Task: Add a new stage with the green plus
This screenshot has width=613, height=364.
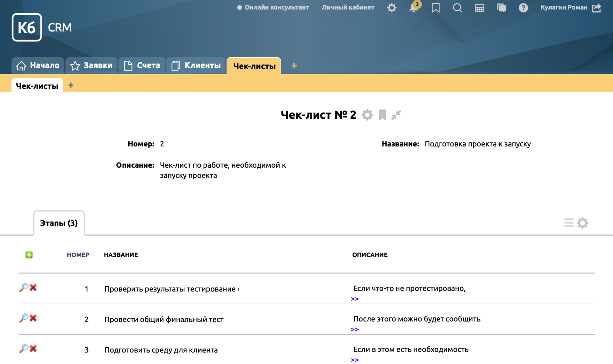Action: click(29, 255)
